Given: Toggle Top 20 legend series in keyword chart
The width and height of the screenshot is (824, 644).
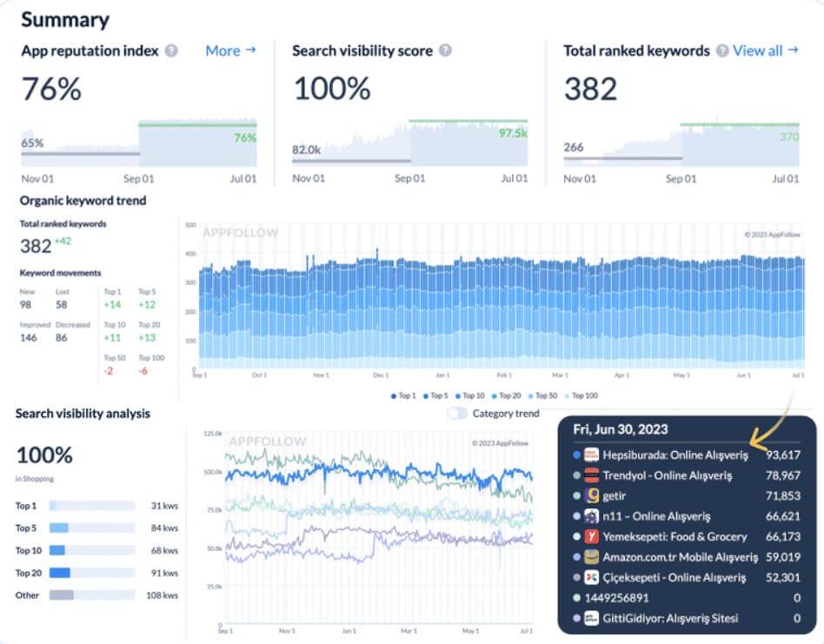Looking at the screenshot, I should 506,395.
